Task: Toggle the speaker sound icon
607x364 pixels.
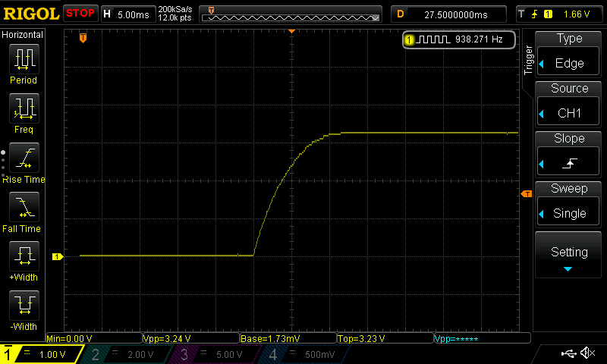Action: click(587, 353)
